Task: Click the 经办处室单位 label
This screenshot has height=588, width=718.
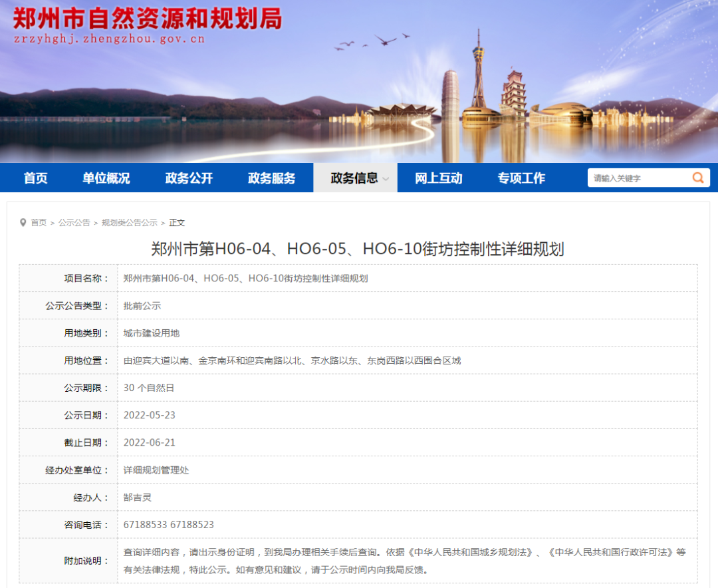Action: (77, 470)
